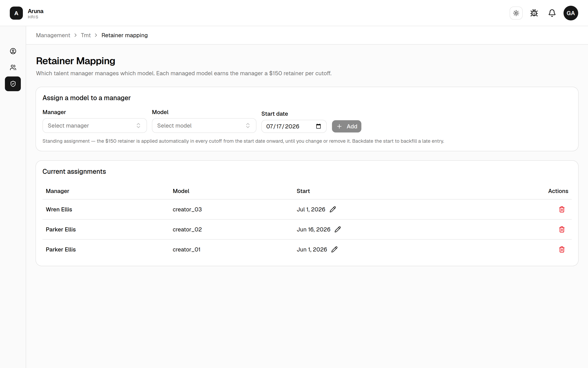588x368 pixels.
Task: Open the people/team icon in sidebar
Action: (13, 67)
